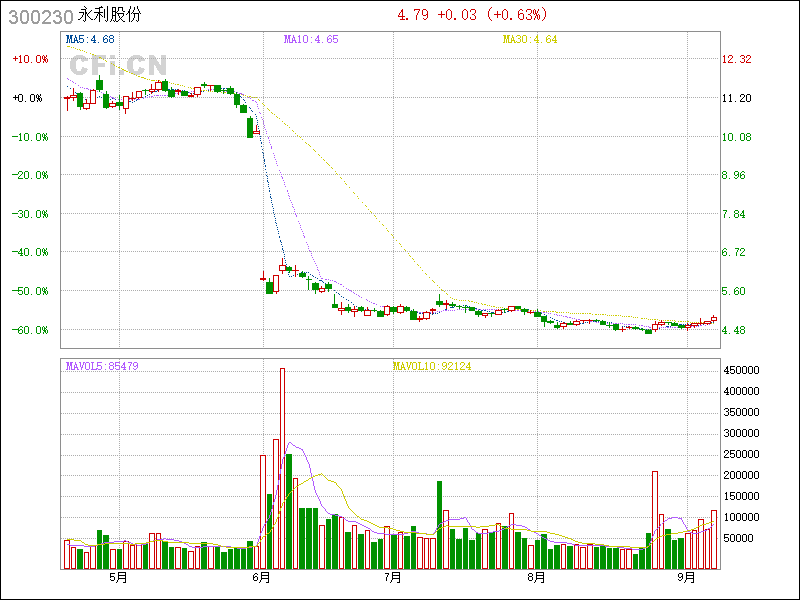The height and width of the screenshot is (600, 800).
Task: Click the MAVOL10:92124 volume label
Action: point(431,366)
